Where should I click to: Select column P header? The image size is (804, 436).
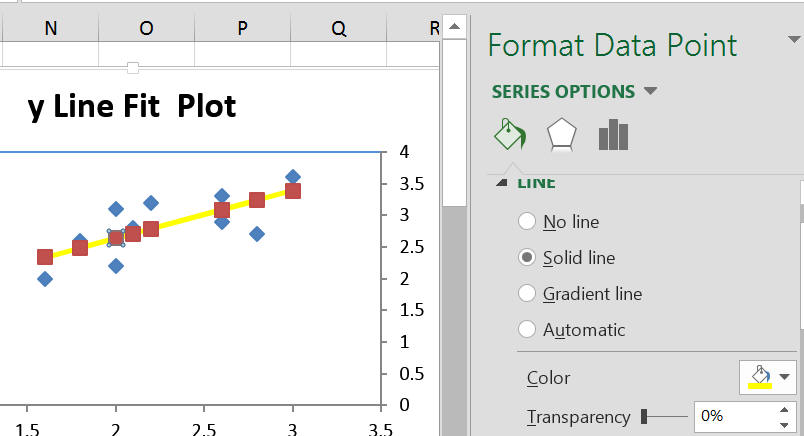(x=242, y=28)
